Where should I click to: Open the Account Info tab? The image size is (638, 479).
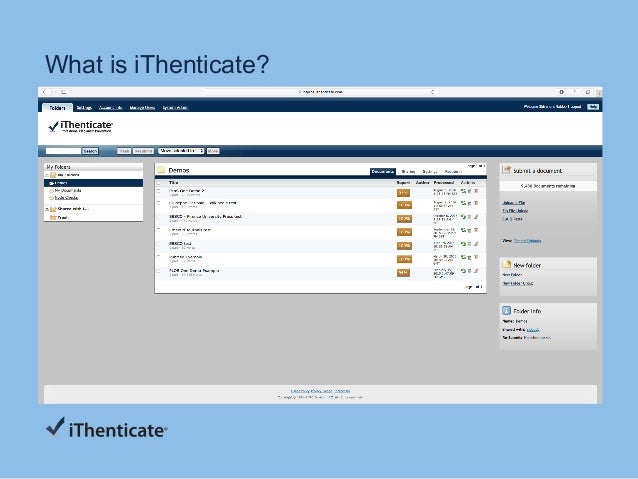tap(111, 107)
